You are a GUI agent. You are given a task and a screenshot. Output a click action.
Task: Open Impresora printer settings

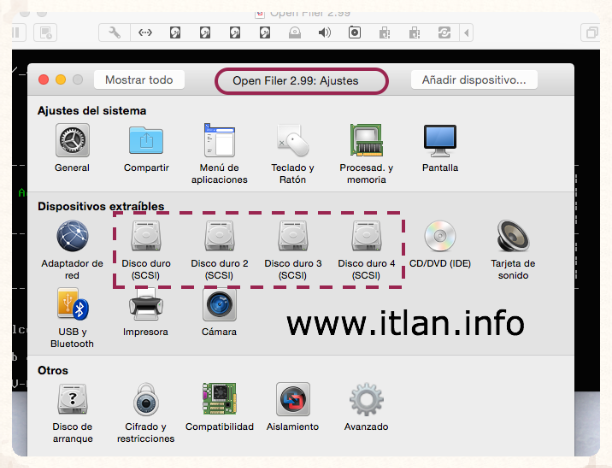coord(146,304)
